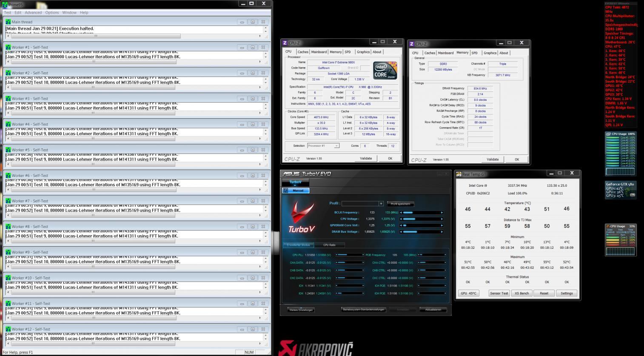644x356 pixels.
Task: Click Betriebssystem-Standardeinstellungen button
Action: pyautogui.click(x=363, y=310)
